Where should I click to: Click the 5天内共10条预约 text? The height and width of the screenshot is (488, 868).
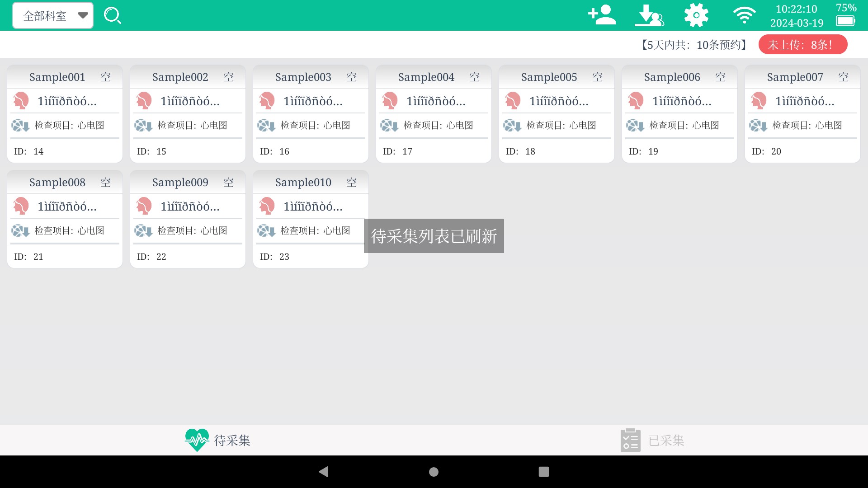click(693, 45)
